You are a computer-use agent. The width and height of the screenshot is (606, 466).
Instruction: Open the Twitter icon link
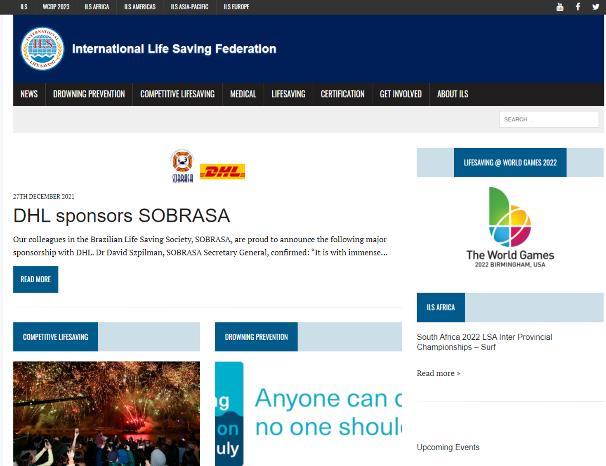(596, 7)
